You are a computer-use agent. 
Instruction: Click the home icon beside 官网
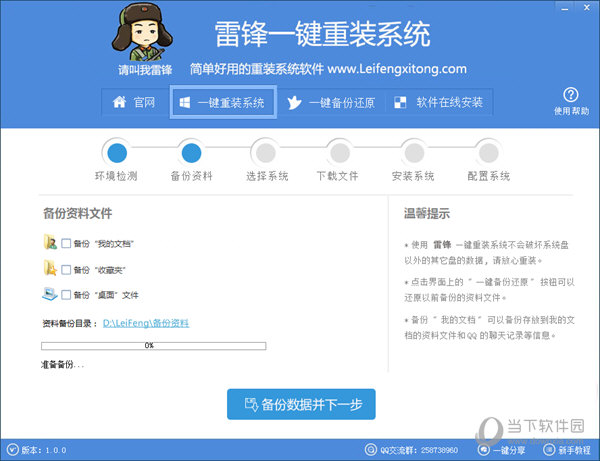coord(120,102)
